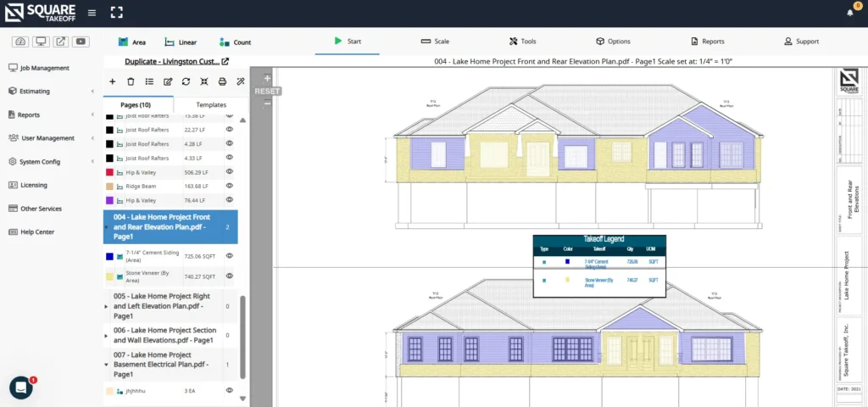Click the print icon

[x=223, y=81]
